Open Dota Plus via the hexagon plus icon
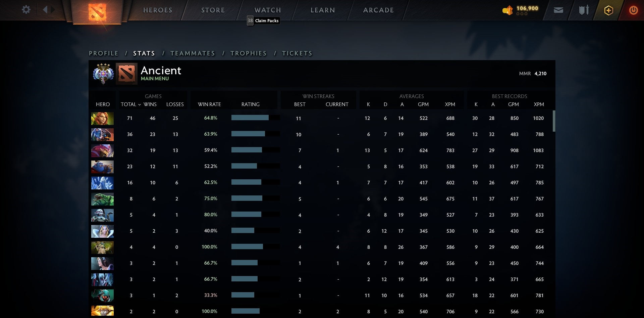 click(608, 10)
